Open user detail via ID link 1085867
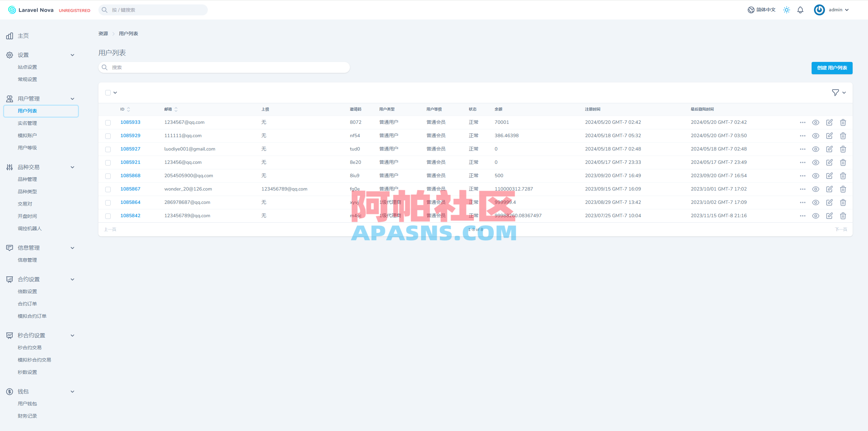Image resolution: width=868 pixels, height=431 pixels. click(x=130, y=189)
